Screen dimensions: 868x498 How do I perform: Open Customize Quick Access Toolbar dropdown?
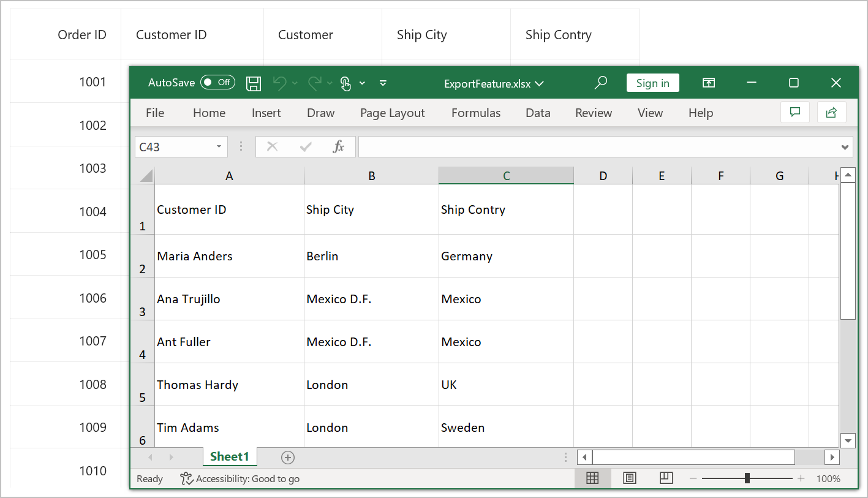pos(383,83)
